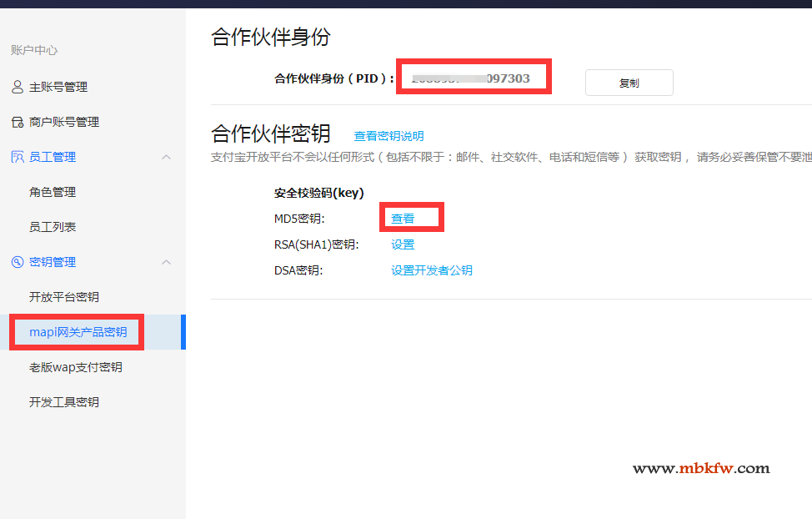The image size is (812, 519).
Task: Select 开放平台密钥 in the sidebar
Action: (64, 297)
